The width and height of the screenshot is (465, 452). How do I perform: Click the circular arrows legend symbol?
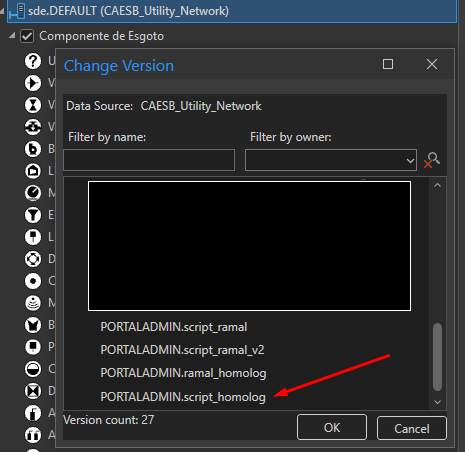pyautogui.click(x=33, y=127)
